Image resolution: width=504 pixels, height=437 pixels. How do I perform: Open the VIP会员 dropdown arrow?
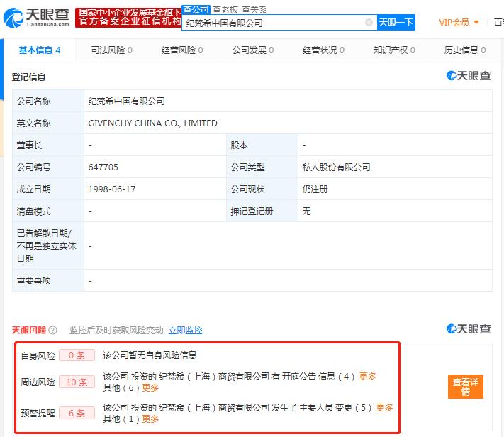coord(476,22)
